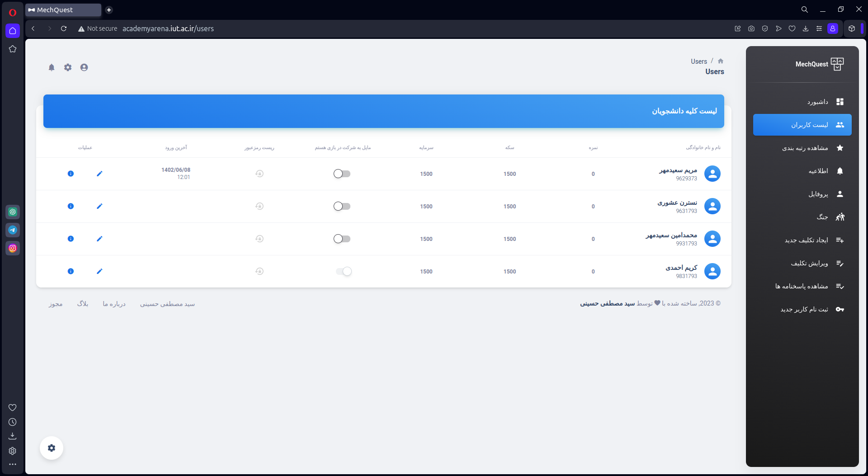This screenshot has height=476, width=868.
Task: Open the Opera easy setup sliders icon
Action: click(x=819, y=28)
